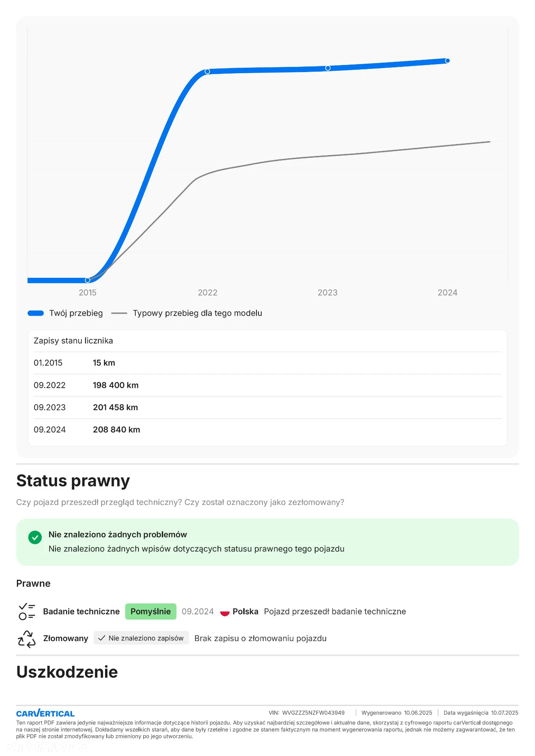The height and width of the screenshot is (756, 535).
Task: Click the Polish flag icon
Action: [x=225, y=612]
